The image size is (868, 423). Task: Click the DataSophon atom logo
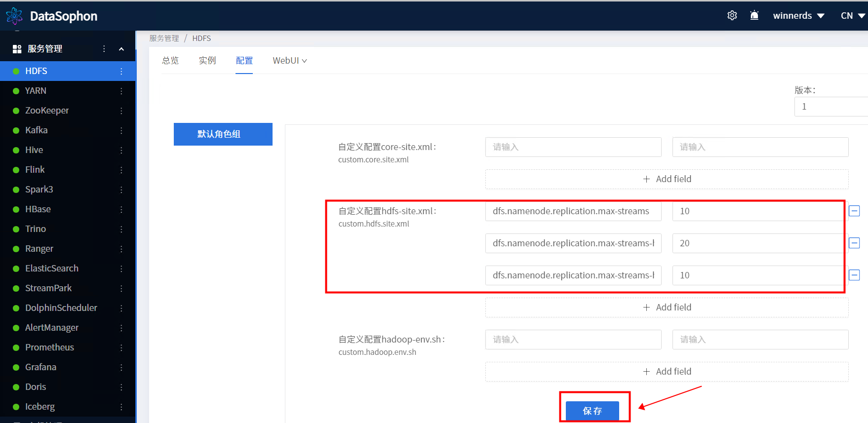[x=14, y=16]
